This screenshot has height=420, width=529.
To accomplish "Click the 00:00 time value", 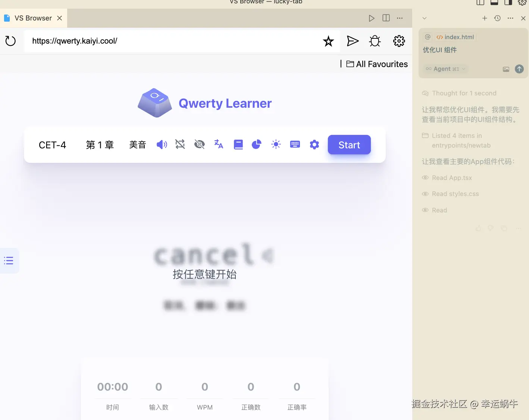I will 113,387.
